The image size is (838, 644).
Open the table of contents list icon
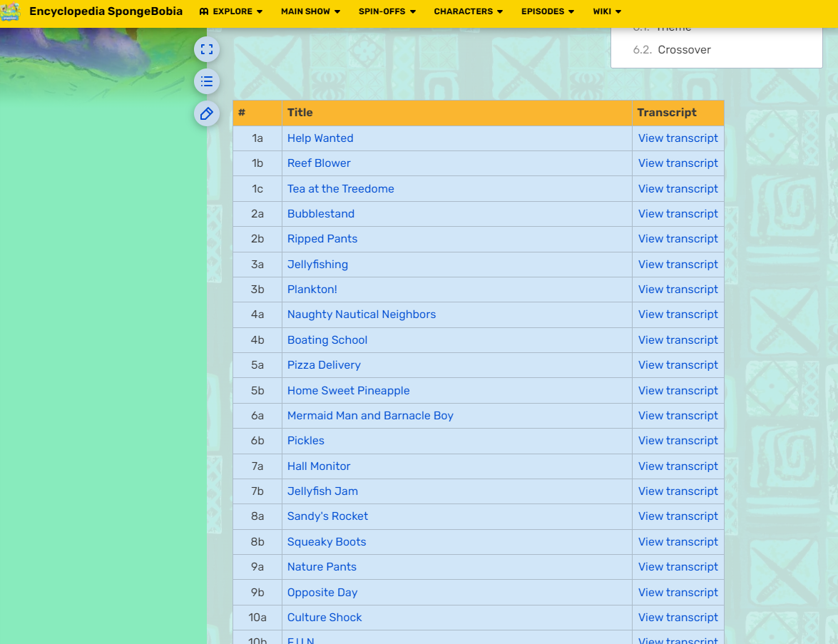pyautogui.click(x=206, y=82)
